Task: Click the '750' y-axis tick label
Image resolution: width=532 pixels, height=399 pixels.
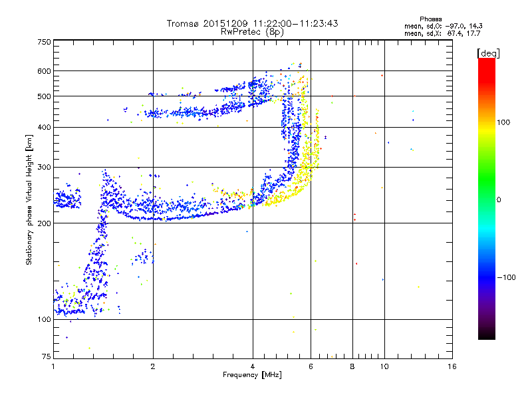Action: (44, 42)
